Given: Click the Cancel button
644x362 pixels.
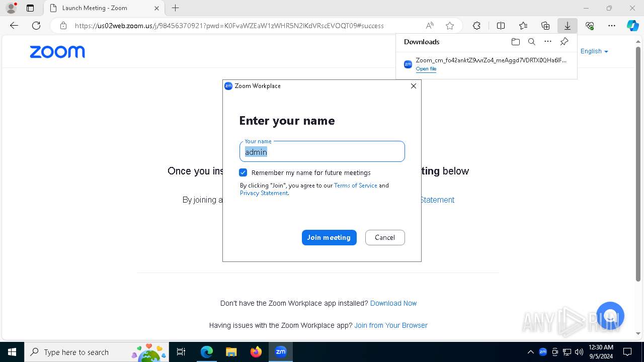Looking at the screenshot, I should (385, 237).
